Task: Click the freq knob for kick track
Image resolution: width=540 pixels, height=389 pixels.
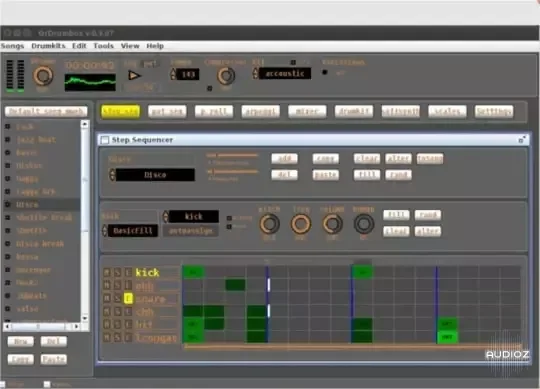Action: click(301, 224)
